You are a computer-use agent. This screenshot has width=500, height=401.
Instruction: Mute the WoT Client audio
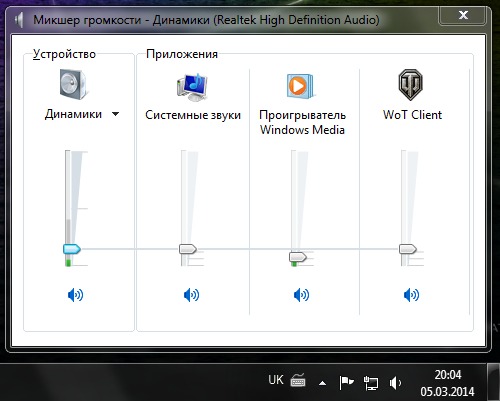point(411,295)
